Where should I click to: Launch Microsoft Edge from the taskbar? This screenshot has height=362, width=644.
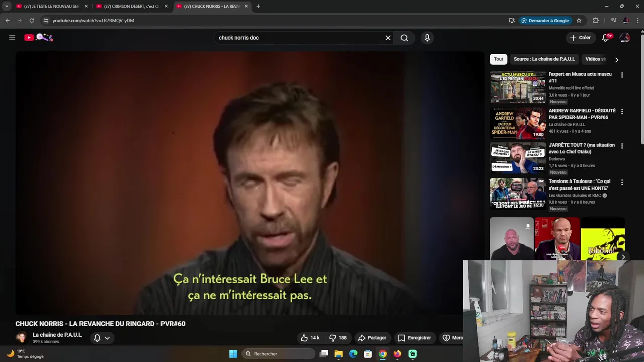tap(353, 354)
